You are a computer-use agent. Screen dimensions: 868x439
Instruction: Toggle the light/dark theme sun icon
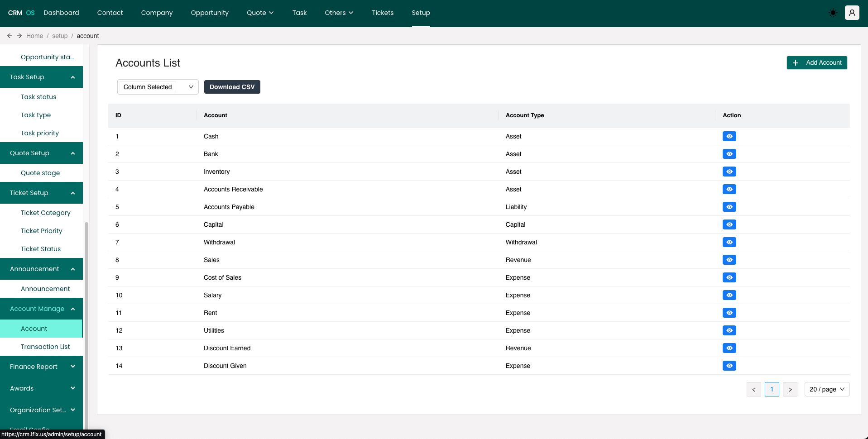pyautogui.click(x=833, y=13)
